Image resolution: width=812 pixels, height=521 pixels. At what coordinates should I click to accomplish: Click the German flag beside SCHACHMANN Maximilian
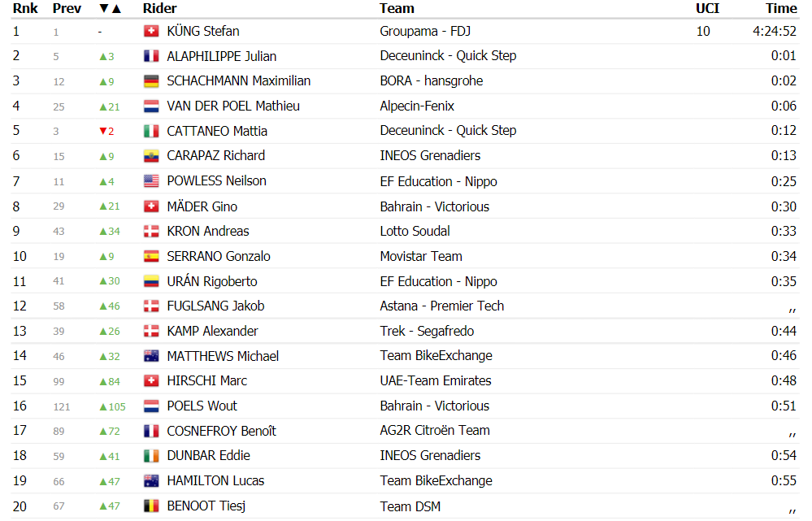(x=151, y=81)
